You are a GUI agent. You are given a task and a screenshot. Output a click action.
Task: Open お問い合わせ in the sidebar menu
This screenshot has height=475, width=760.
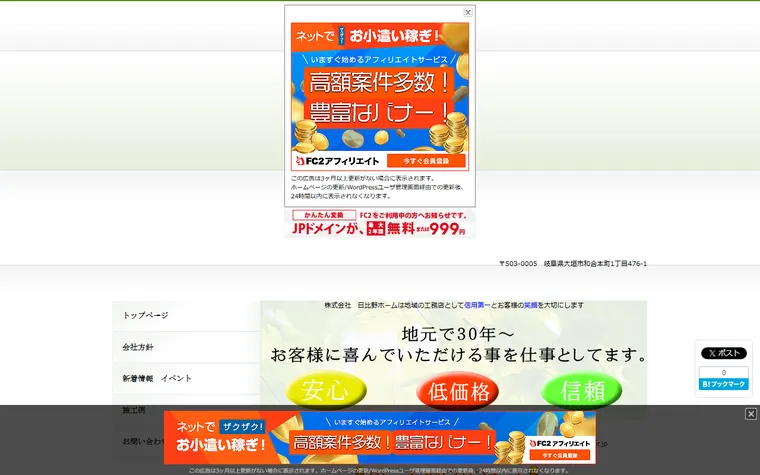coord(143,442)
